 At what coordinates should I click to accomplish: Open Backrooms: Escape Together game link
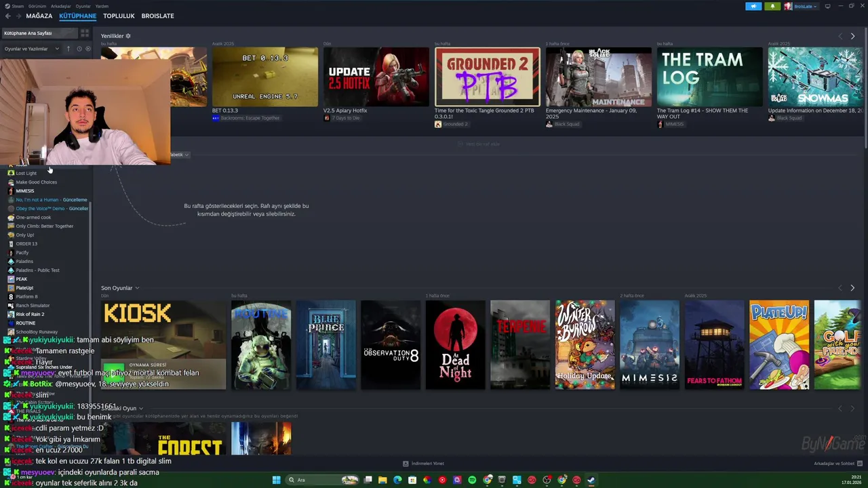[250, 118]
